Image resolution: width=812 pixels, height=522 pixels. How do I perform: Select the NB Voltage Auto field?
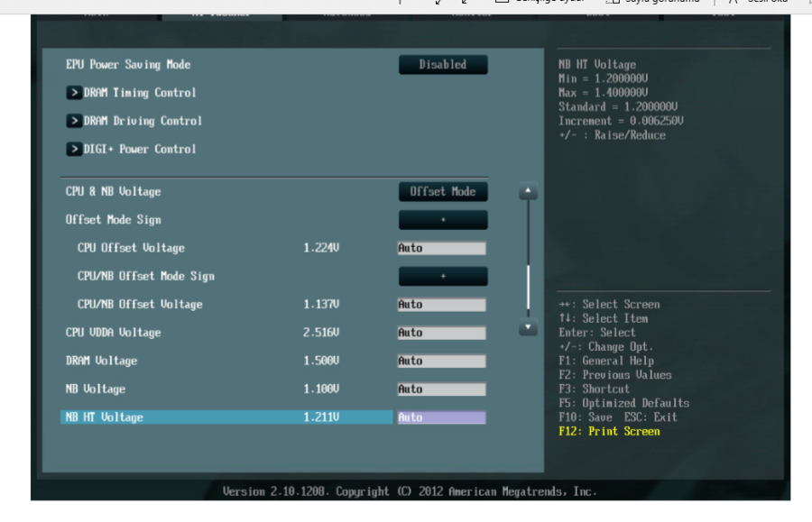pos(442,389)
